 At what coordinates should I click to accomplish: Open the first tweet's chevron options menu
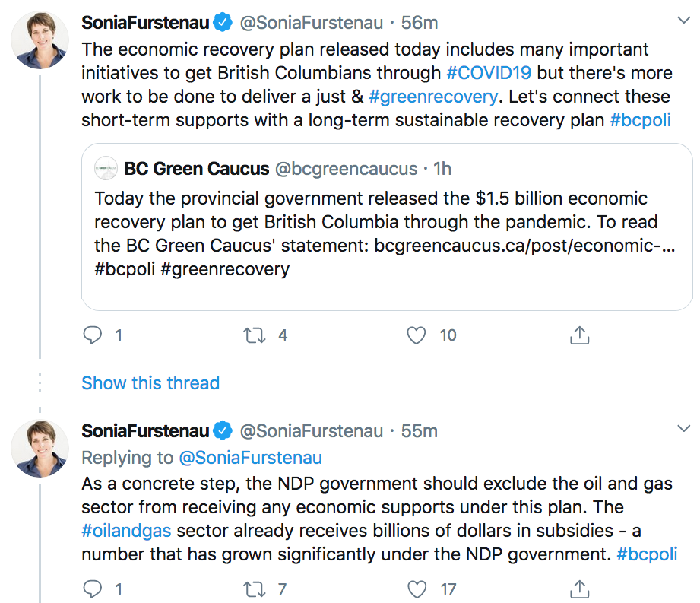[683, 20]
